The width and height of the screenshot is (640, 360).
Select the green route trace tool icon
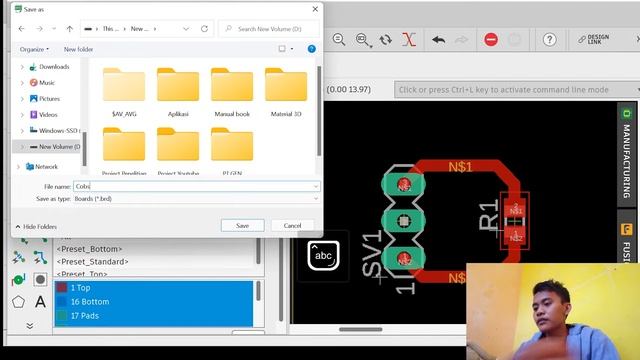pyautogui.click(x=18, y=280)
